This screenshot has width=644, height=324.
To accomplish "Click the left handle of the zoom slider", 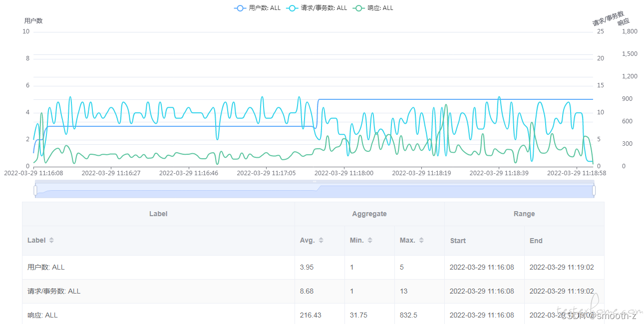I will click(35, 190).
